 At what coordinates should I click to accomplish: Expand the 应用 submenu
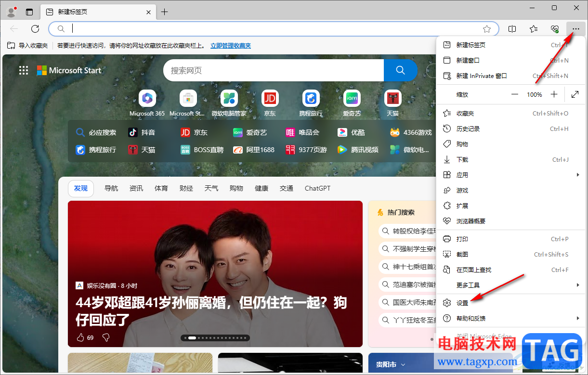[x=579, y=174]
